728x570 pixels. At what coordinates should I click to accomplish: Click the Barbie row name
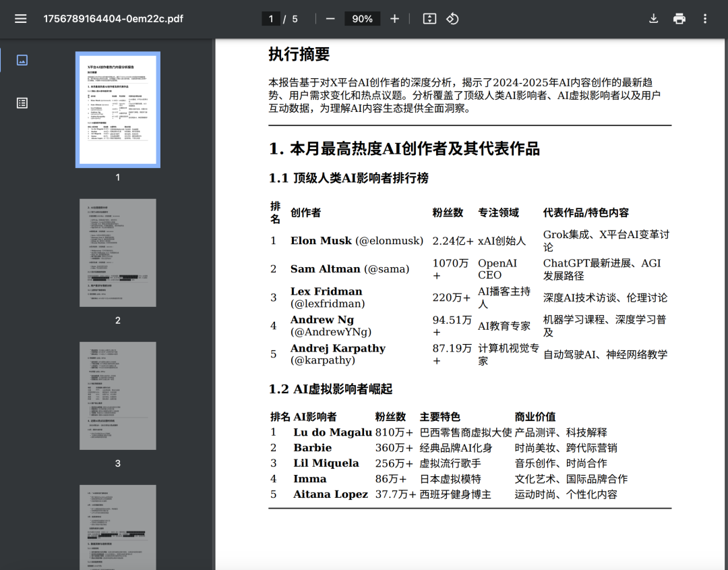point(313,448)
